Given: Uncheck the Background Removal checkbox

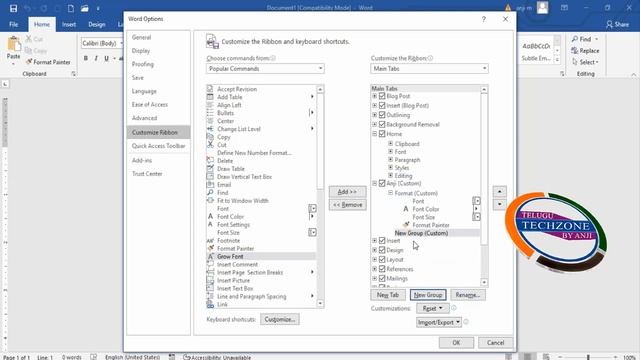Looking at the screenshot, I should click(382, 124).
